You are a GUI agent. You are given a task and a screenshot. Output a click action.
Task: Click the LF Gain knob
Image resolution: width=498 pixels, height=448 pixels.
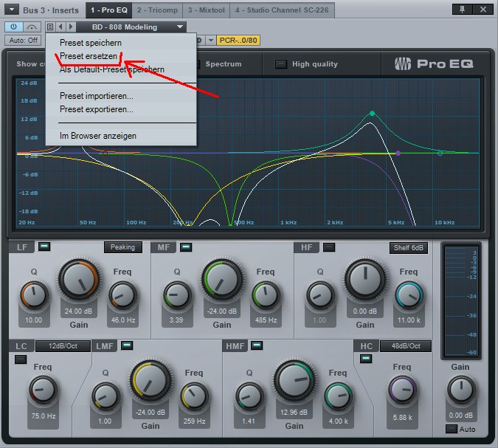coord(78,279)
